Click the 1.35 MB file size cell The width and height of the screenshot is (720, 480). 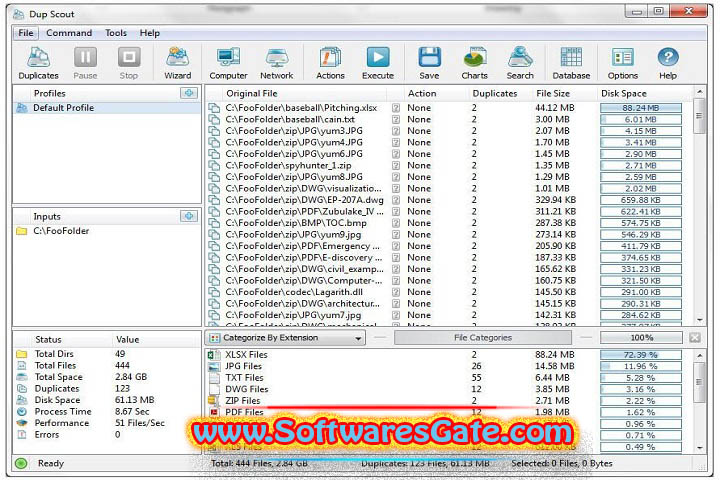tap(552, 165)
